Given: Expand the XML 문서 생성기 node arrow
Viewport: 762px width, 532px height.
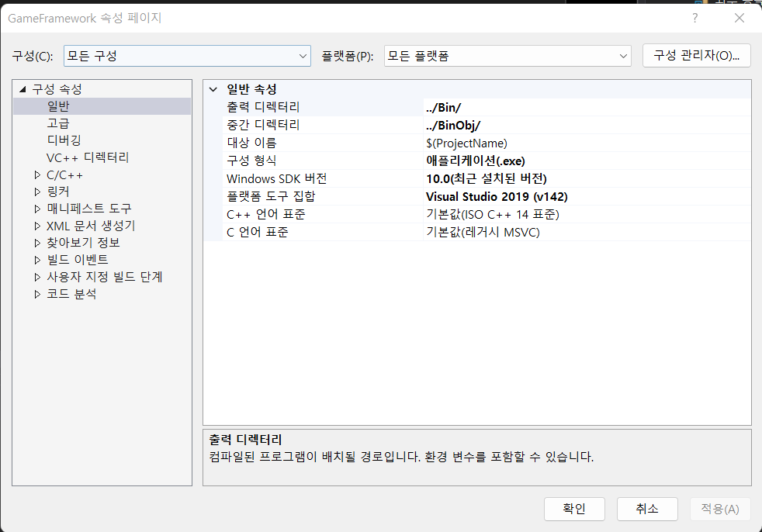Looking at the screenshot, I should 37,226.
